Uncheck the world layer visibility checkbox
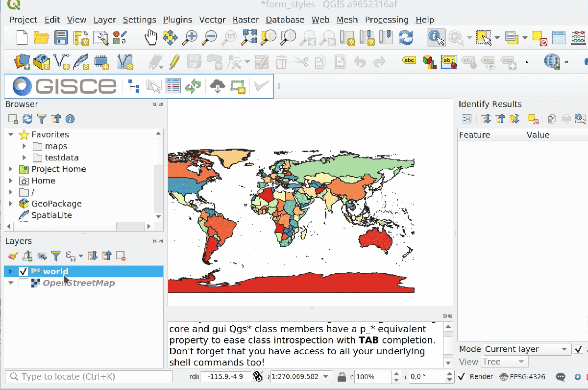This screenshot has width=588, height=390. click(x=23, y=271)
